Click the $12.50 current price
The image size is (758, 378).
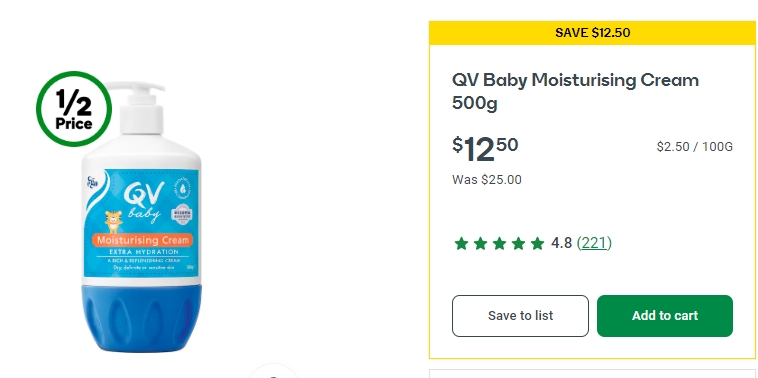[x=485, y=149]
